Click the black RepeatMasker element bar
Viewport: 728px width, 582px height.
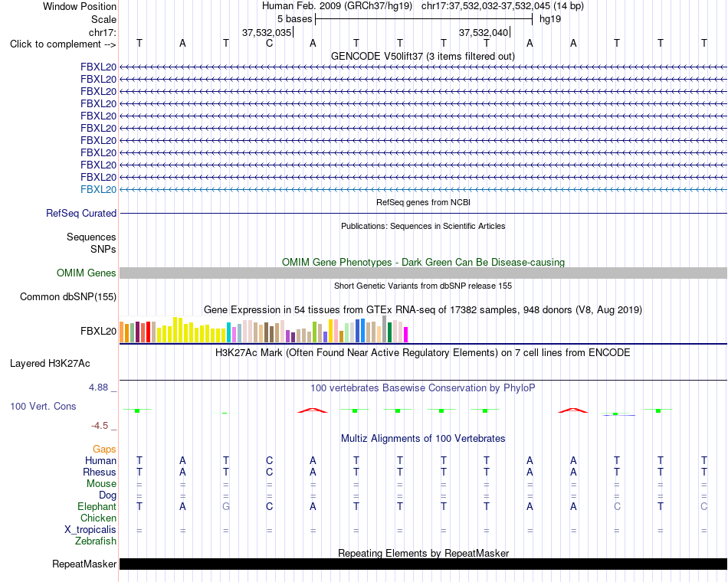(x=423, y=564)
